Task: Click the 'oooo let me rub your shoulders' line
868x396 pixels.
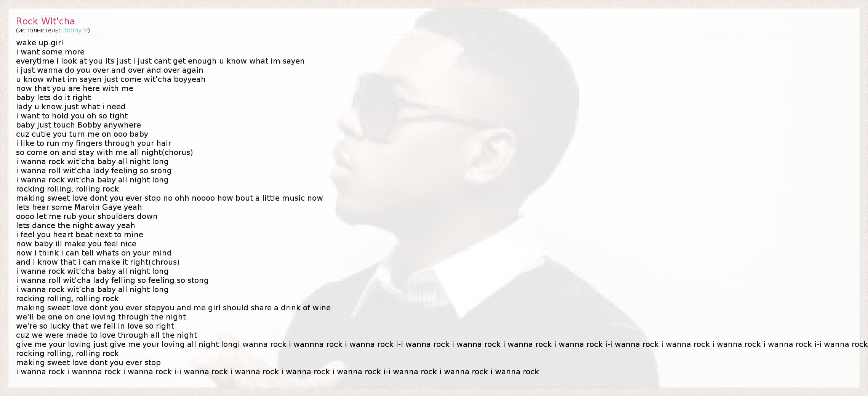Action: (x=87, y=216)
